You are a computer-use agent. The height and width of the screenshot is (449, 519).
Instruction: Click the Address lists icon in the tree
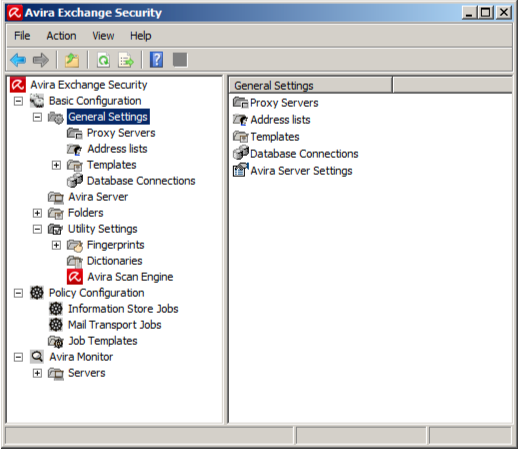(x=74, y=149)
